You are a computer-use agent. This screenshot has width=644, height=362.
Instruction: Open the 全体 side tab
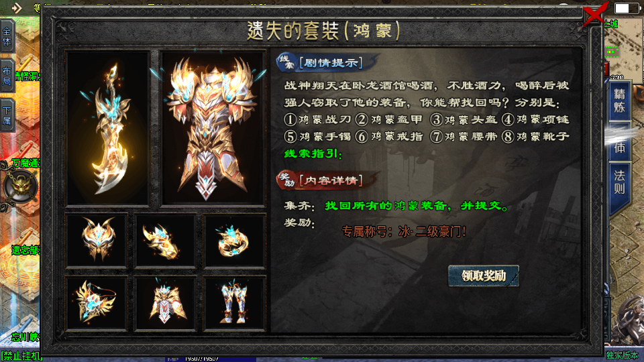7,38
